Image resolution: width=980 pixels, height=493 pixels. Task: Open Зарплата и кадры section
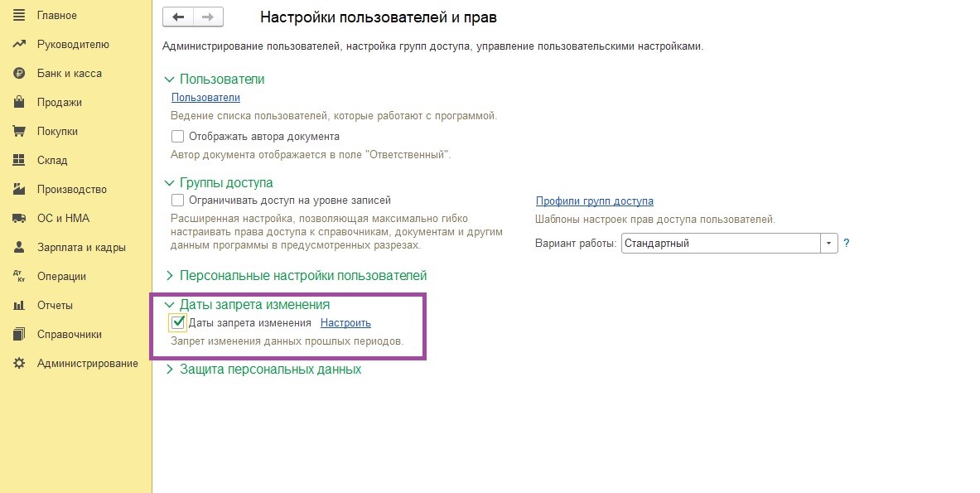click(81, 248)
